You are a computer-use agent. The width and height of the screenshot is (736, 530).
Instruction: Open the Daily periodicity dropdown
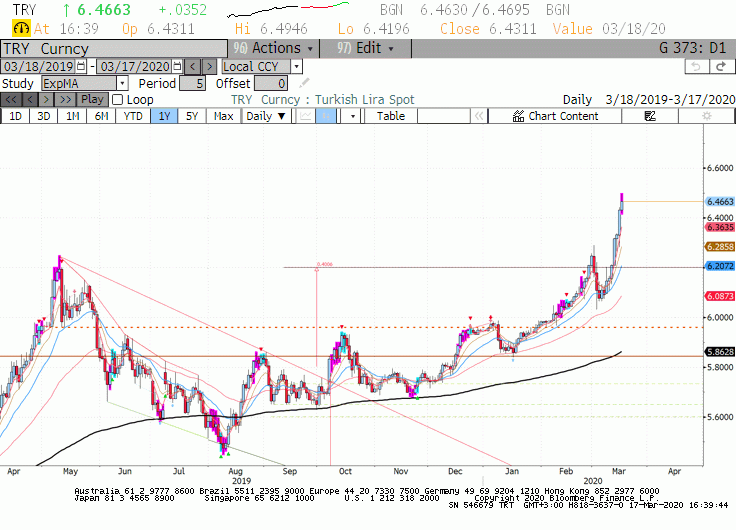click(x=266, y=116)
